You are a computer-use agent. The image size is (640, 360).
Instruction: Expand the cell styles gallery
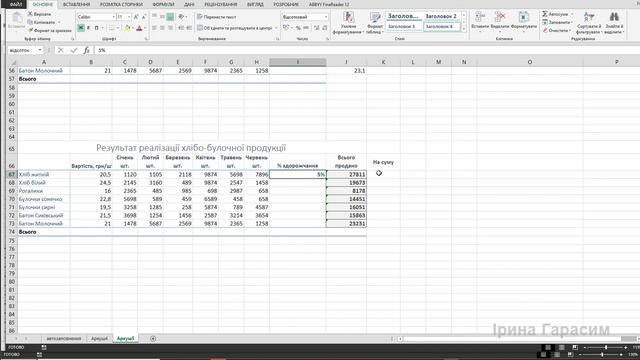coord(464,29)
